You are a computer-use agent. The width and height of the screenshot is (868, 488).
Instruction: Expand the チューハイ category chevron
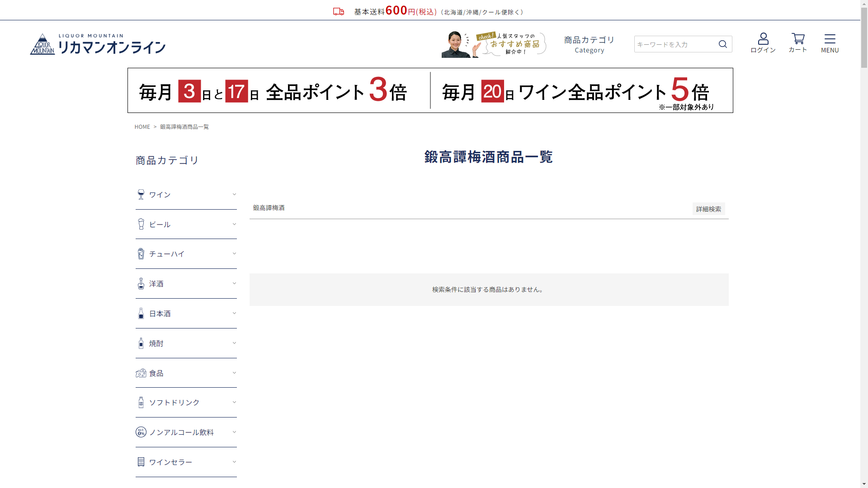coord(234,253)
